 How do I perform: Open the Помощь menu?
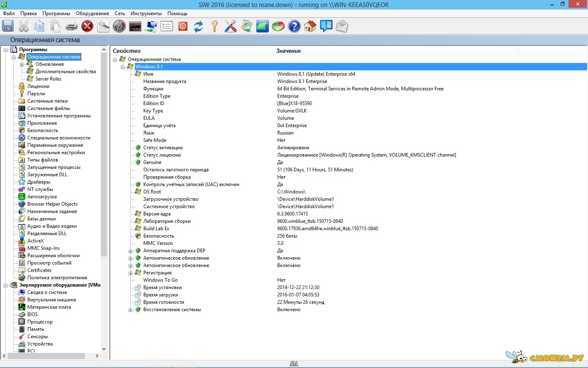[x=177, y=13]
